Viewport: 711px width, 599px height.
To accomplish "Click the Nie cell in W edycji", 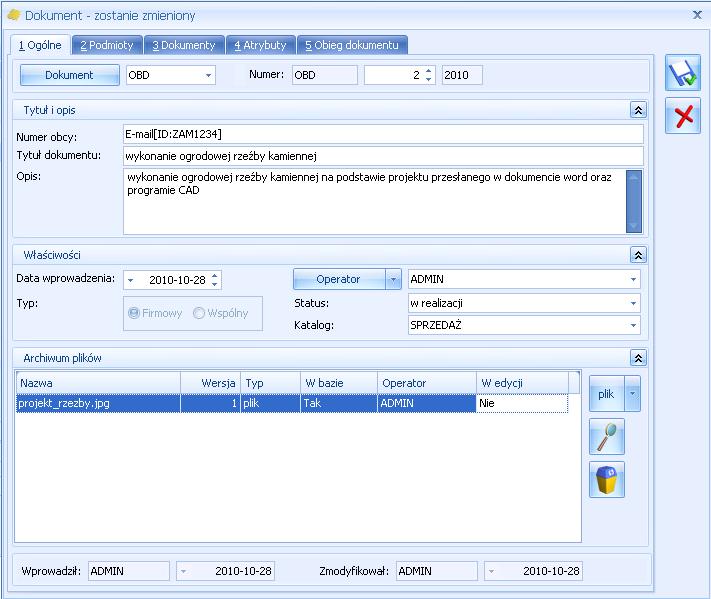I will 522,403.
